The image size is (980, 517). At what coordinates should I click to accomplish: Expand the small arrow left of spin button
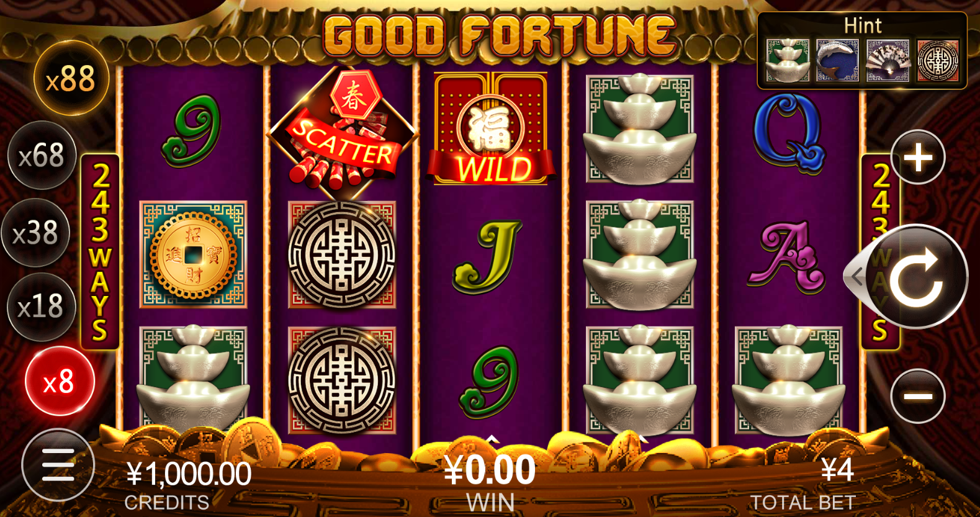pyautogui.click(x=857, y=276)
